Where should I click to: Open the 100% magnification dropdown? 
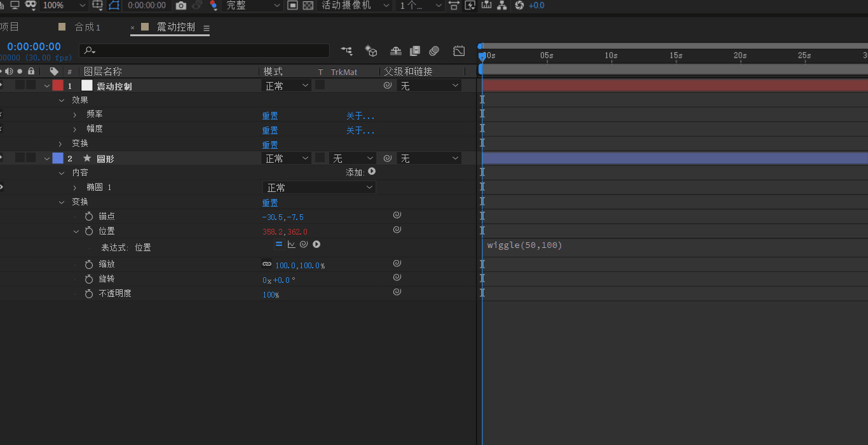click(64, 5)
